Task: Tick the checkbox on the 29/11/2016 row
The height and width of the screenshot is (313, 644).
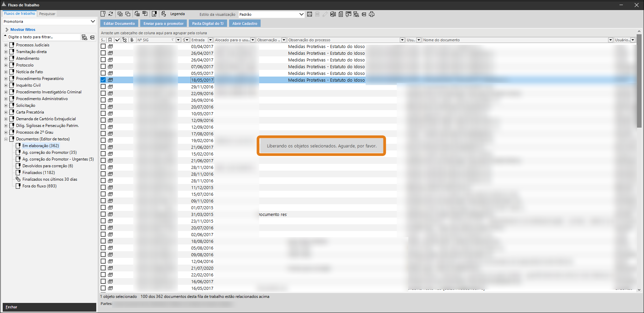Action: 103,87
